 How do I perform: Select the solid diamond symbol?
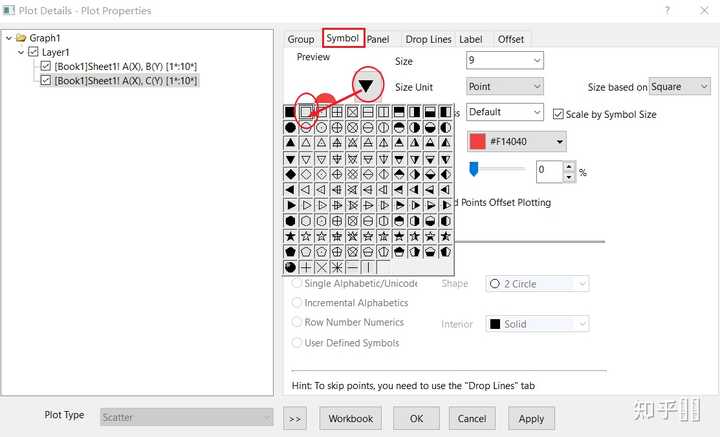coord(290,174)
